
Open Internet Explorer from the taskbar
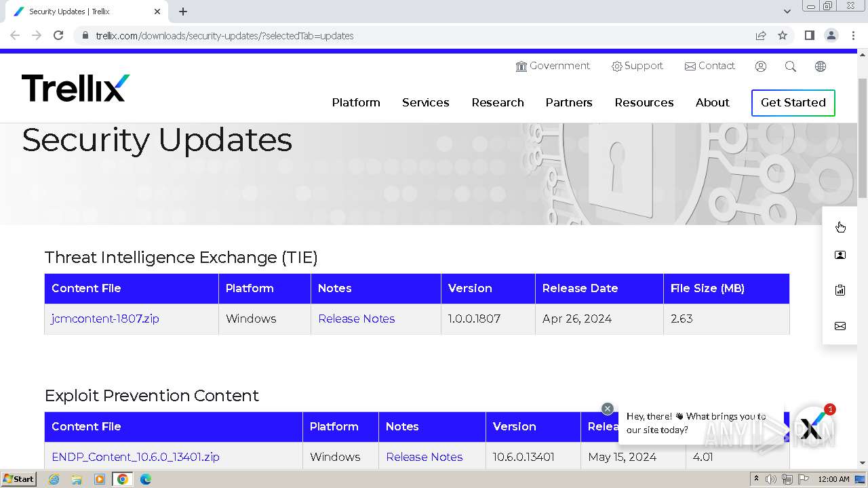pos(54,479)
